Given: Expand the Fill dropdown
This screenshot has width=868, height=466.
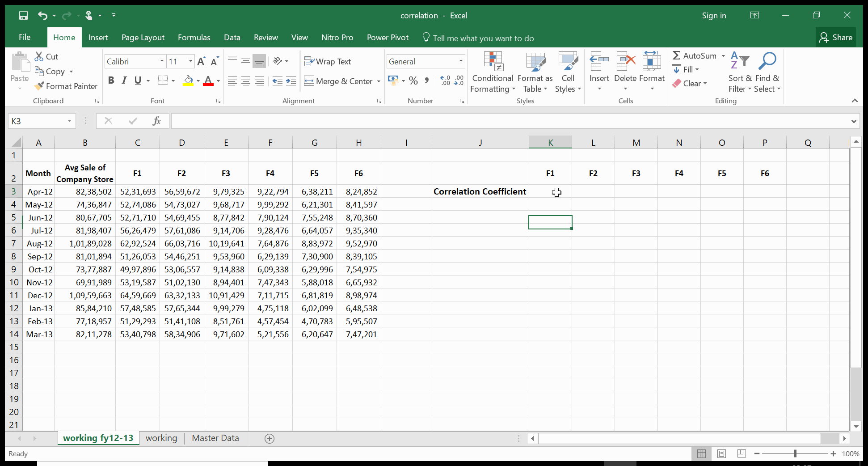Looking at the screenshot, I should click(697, 70).
